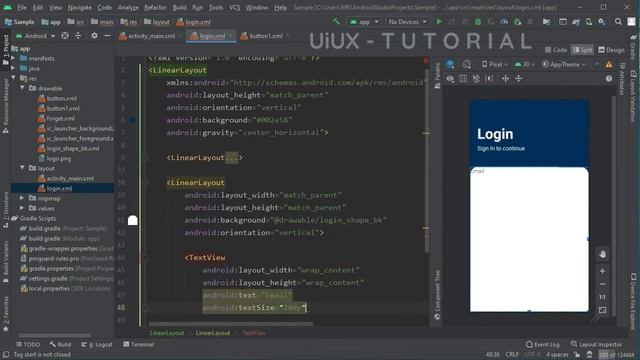
Task: Click the Search Everywhere magnifier icon
Action: 618,22
